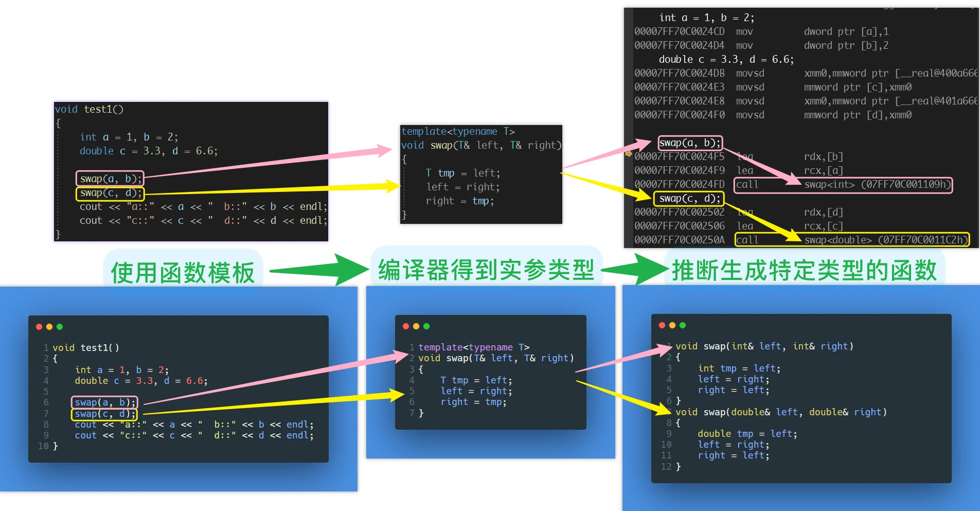Click 'void swap(int& left, int& right)' in the generated functions snippet
The width and height of the screenshot is (980, 511).
764,346
